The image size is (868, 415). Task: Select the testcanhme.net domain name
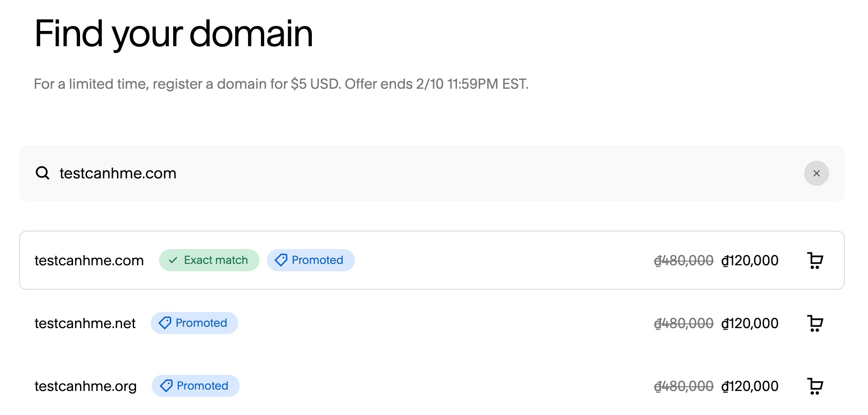[85, 323]
